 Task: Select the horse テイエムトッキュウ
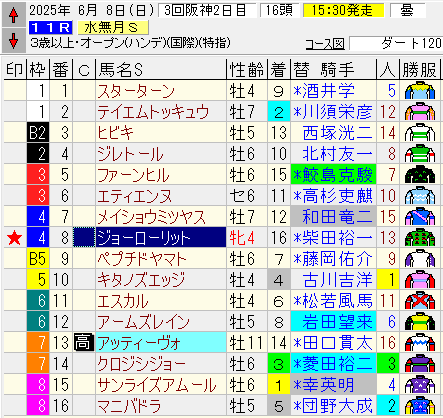(x=153, y=112)
